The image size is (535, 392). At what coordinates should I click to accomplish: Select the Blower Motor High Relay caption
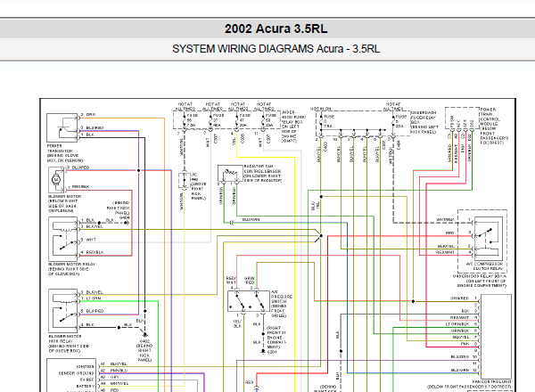[x=69, y=343]
